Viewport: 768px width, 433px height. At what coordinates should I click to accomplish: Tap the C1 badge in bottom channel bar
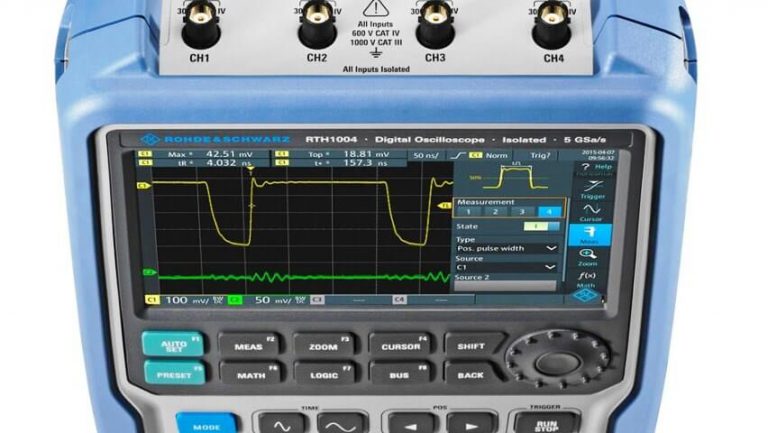[x=152, y=300]
